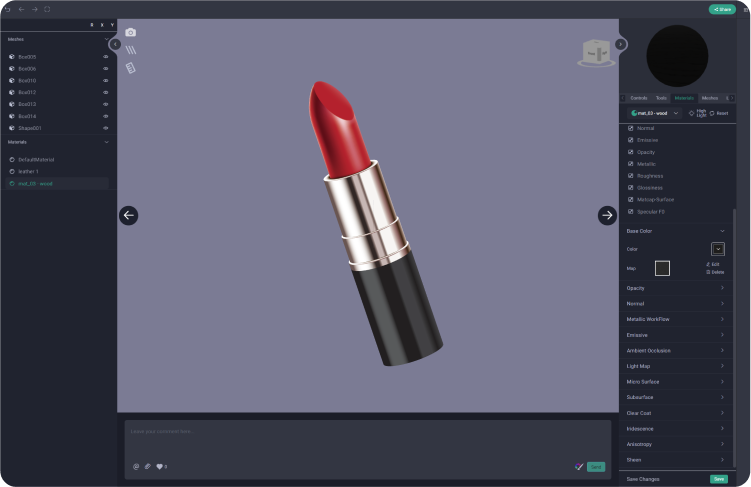Click the diagonal lines icon below camera
751x487 pixels.
pos(130,50)
